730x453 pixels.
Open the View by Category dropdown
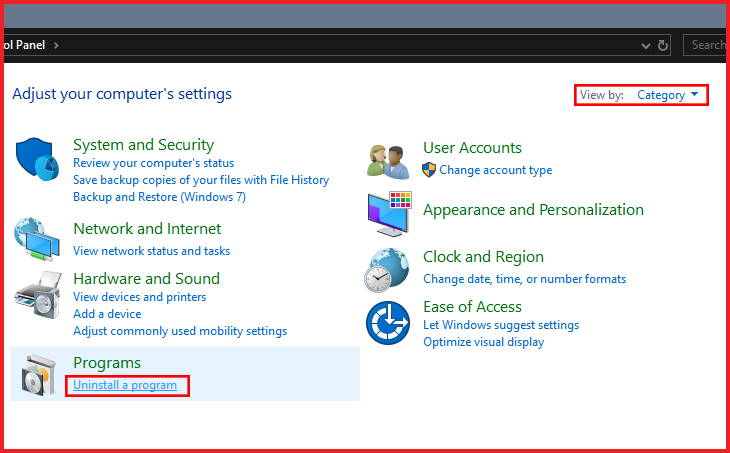(668, 95)
